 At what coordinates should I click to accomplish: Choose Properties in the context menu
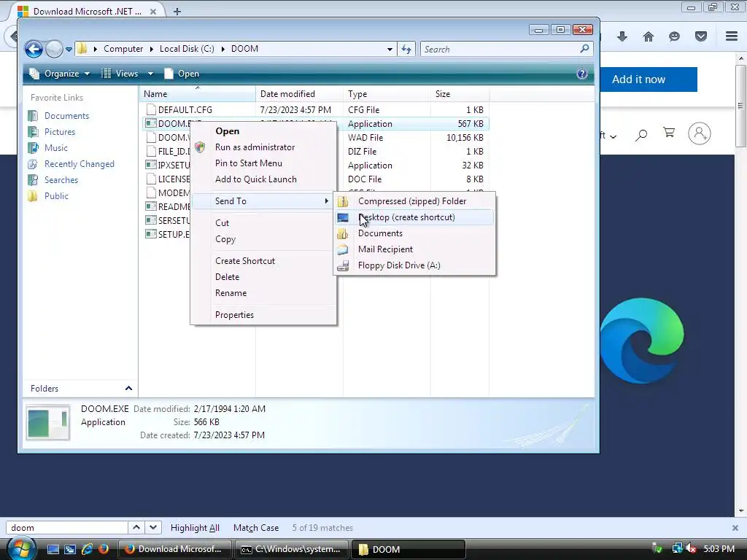point(263,315)
